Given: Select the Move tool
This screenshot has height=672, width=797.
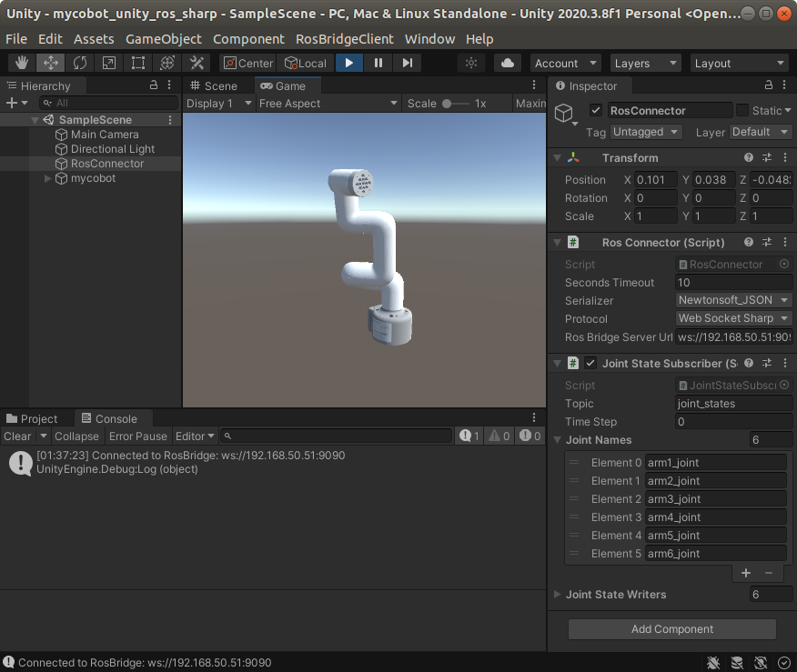Looking at the screenshot, I should 51,63.
